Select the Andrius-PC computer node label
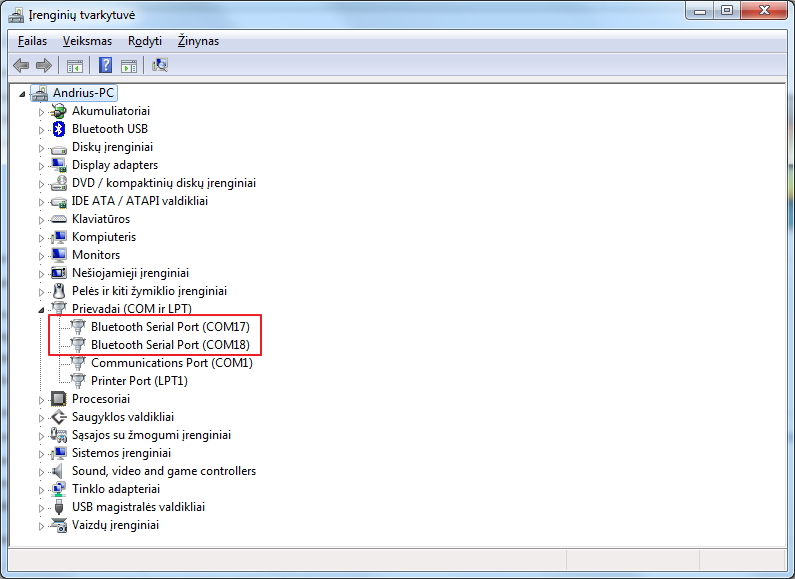 click(x=84, y=93)
